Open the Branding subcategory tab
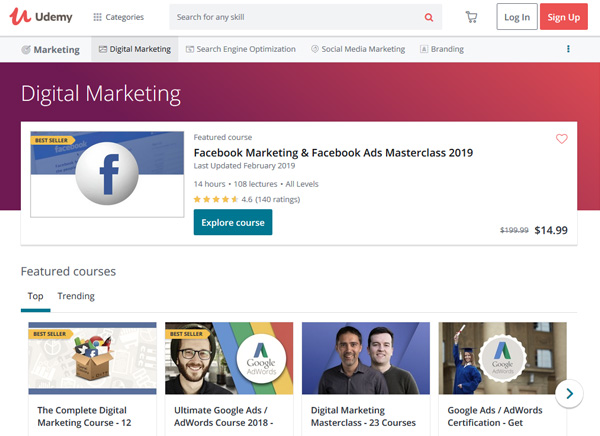Viewport: 600px width, 436px height. [x=442, y=49]
